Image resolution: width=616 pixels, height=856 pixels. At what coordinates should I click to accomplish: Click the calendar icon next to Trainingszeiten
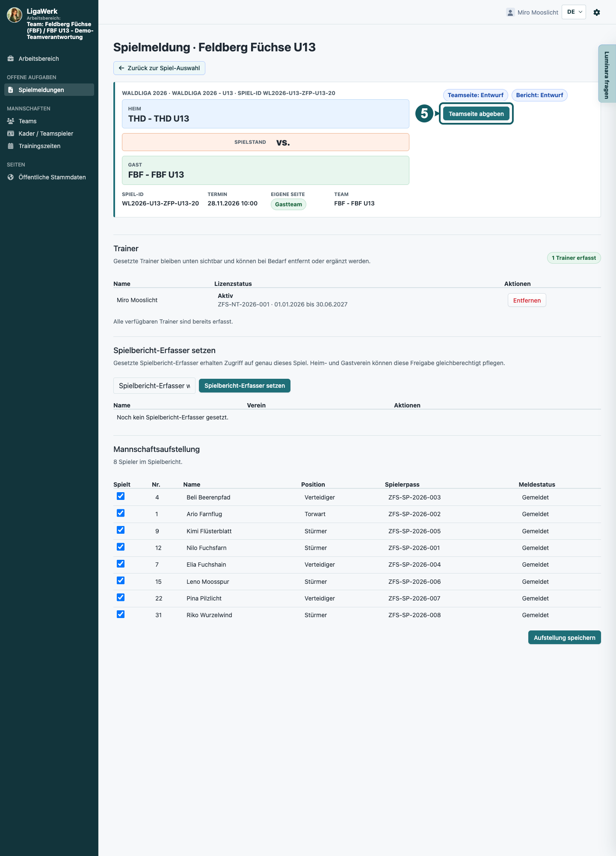11,146
